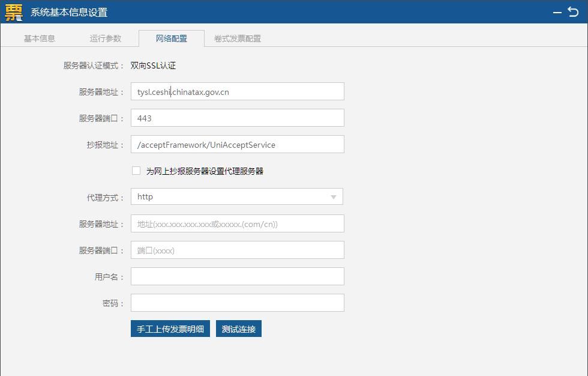Click the 服务器端口 field containing 443
This screenshot has width=588, height=376.
tap(236, 118)
